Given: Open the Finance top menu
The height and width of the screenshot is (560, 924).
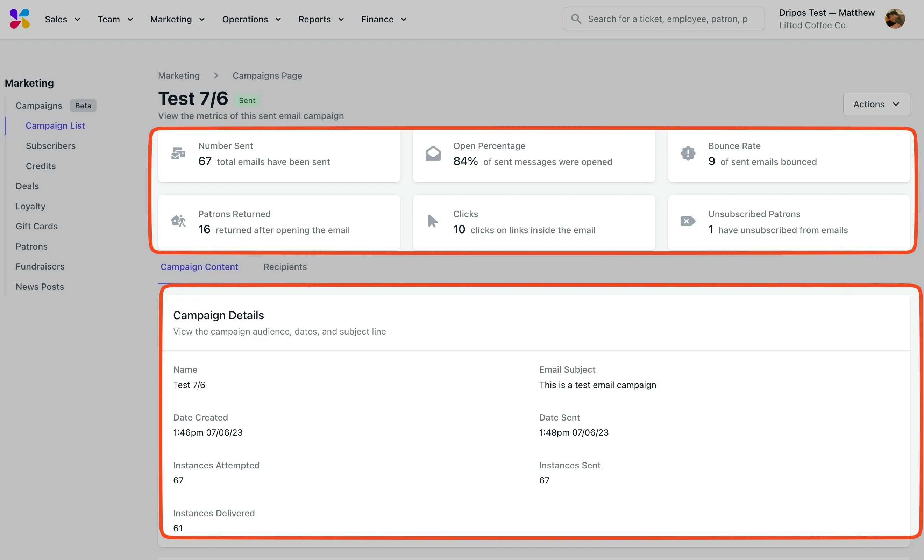Looking at the screenshot, I should tap(384, 19).
